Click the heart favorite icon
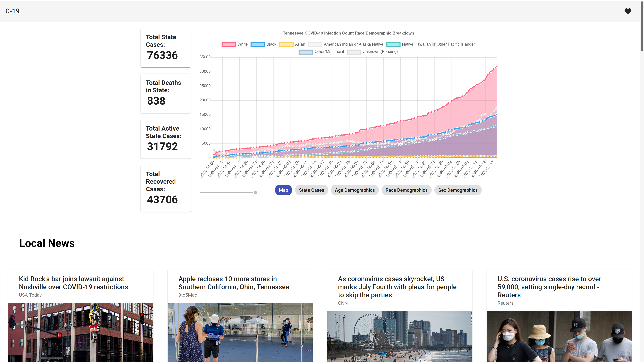644x362 pixels. click(628, 11)
